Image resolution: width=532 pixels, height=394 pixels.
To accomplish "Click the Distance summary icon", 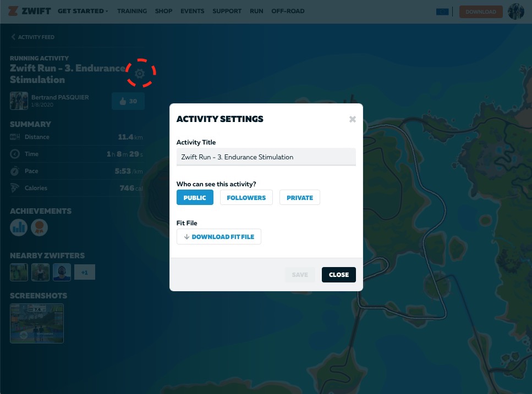I will [x=15, y=137].
